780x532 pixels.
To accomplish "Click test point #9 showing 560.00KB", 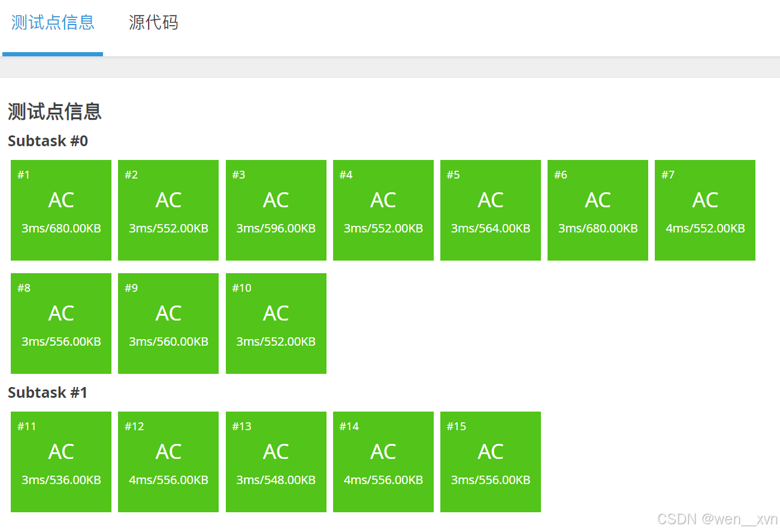I will point(168,324).
